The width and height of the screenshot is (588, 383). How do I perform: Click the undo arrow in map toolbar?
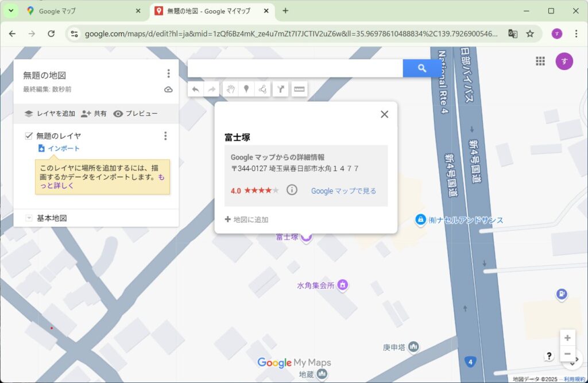click(195, 89)
